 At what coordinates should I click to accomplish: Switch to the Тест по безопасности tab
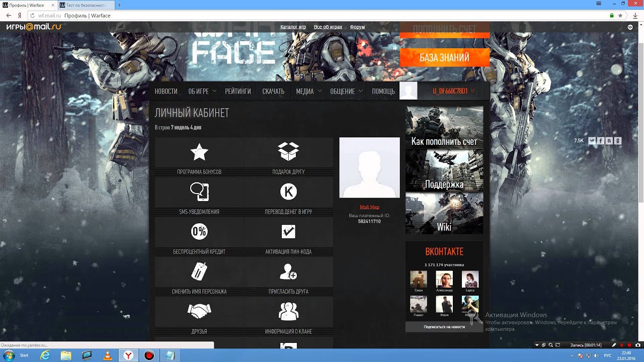[86, 5]
